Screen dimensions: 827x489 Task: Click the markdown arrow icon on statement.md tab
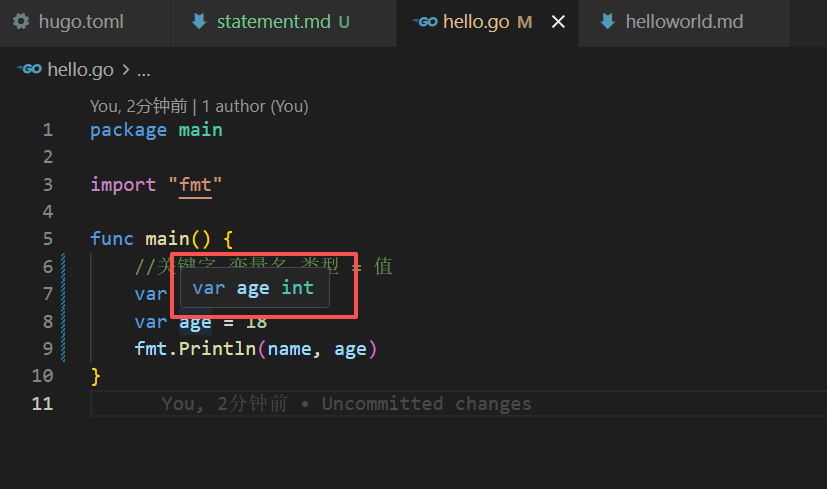tap(199, 22)
